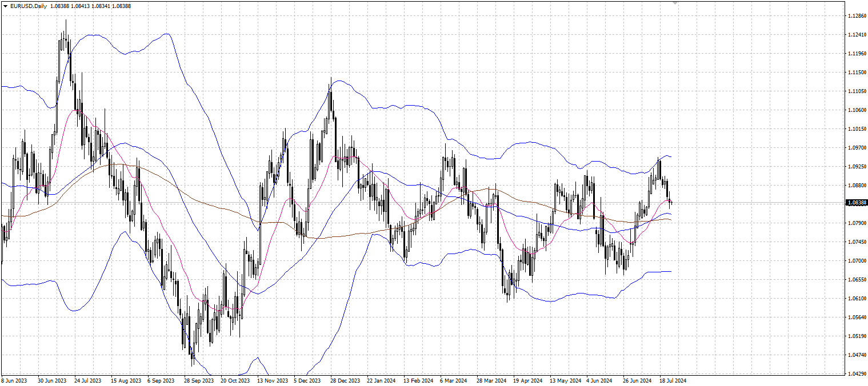Click the open price value 1.08388 in header
This screenshot has width=868, height=386.
[x=59, y=6]
